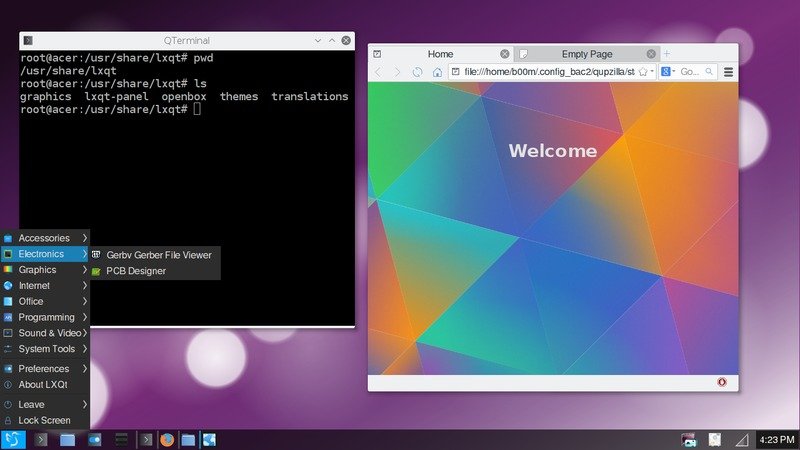800x450 pixels.
Task: Click the browser address bar field
Action: point(548,72)
